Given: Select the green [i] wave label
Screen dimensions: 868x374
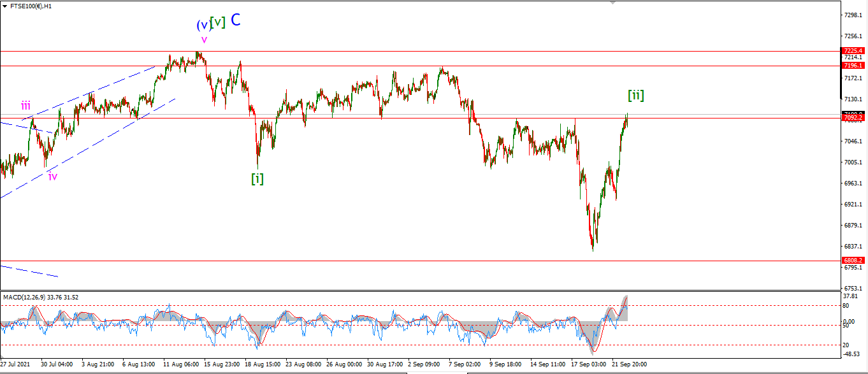Looking at the screenshot, I should tap(257, 178).
